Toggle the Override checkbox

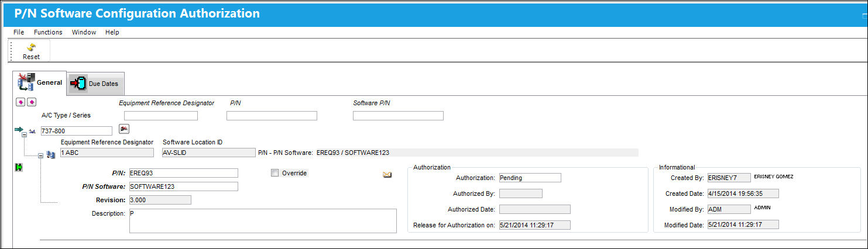tap(275, 173)
